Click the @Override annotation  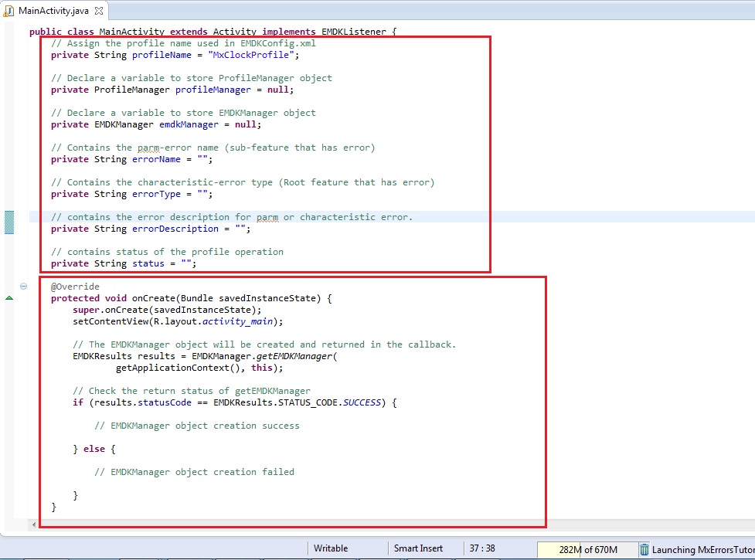coord(75,287)
